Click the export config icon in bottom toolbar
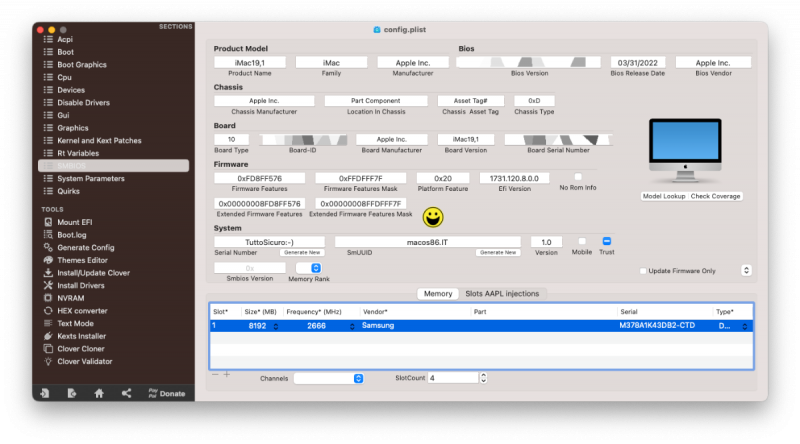 [x=72, y=393]
